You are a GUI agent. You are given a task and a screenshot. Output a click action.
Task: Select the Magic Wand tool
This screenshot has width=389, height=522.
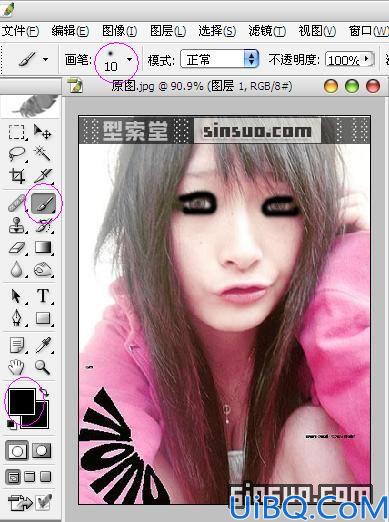[42, 154]
